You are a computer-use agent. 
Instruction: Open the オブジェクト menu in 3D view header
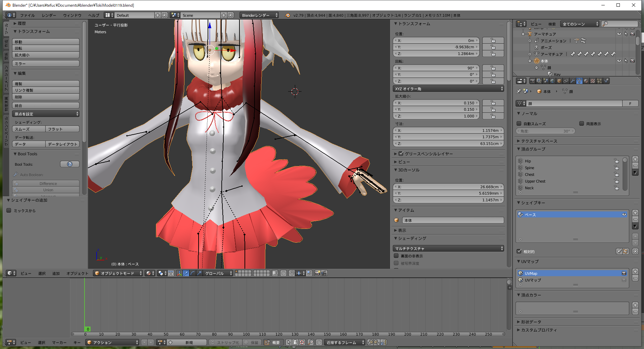tap(77, 273)
